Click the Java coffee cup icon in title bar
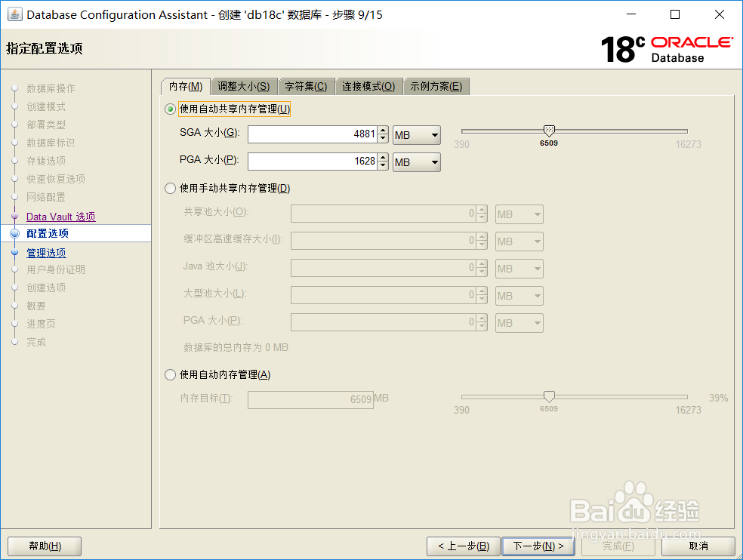The width and height of the screenshot is (743, 560). click(17, 14)
